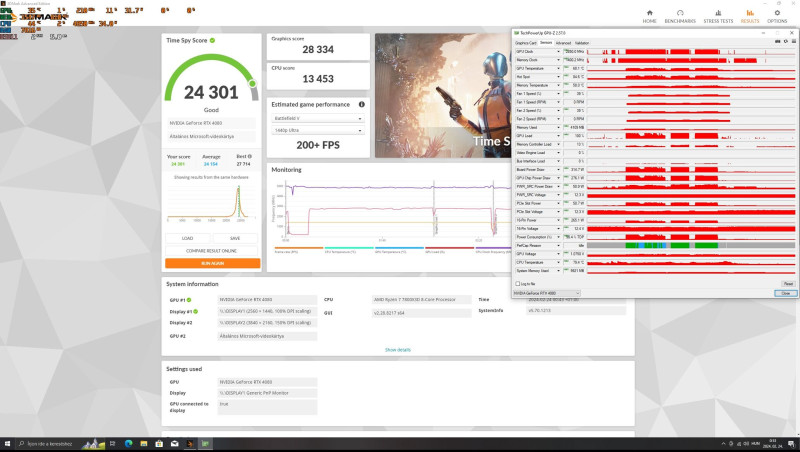Expand the PerfCap Reason sensor dropdown
Image resolution: width=800 pixels, height=452 pixels.
coord(558,245)
